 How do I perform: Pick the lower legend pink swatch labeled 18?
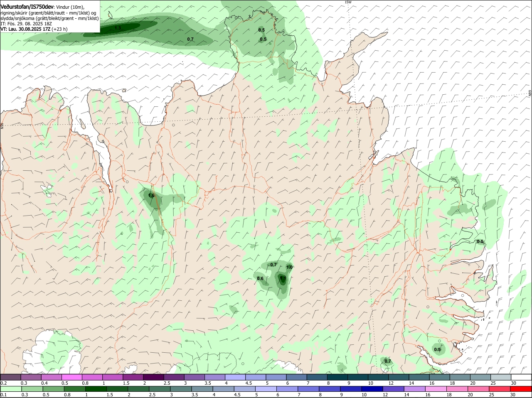click(x=458, y=389)
